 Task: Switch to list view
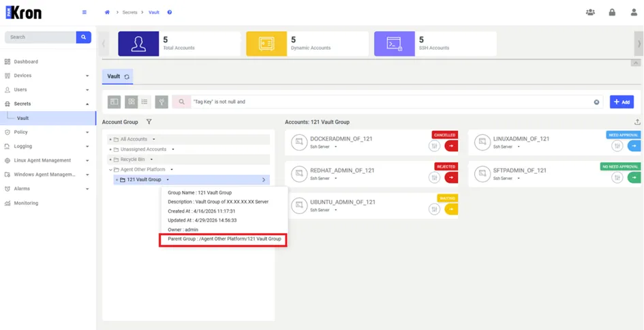click(x=144, y=102)
